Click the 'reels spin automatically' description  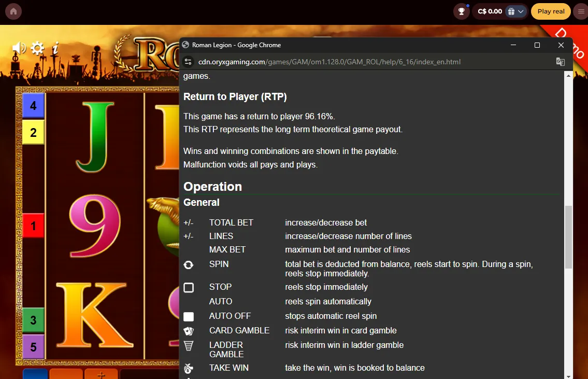tap(328, 301)
